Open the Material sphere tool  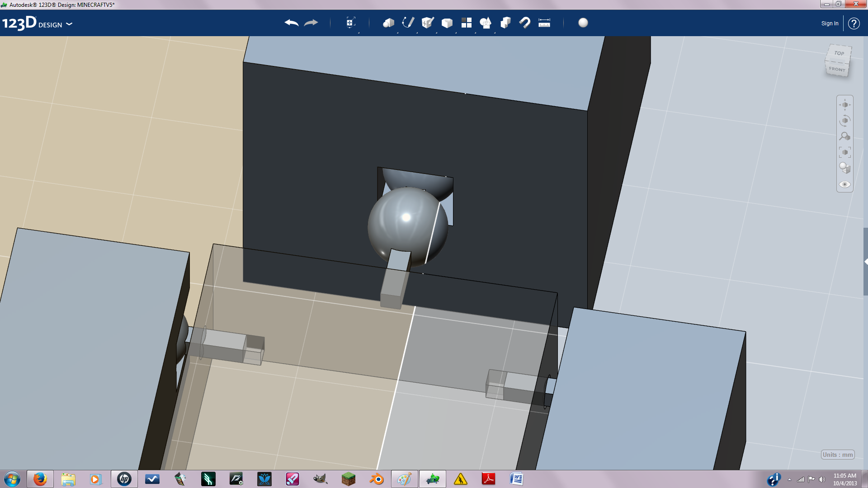(x=583, y=23)
